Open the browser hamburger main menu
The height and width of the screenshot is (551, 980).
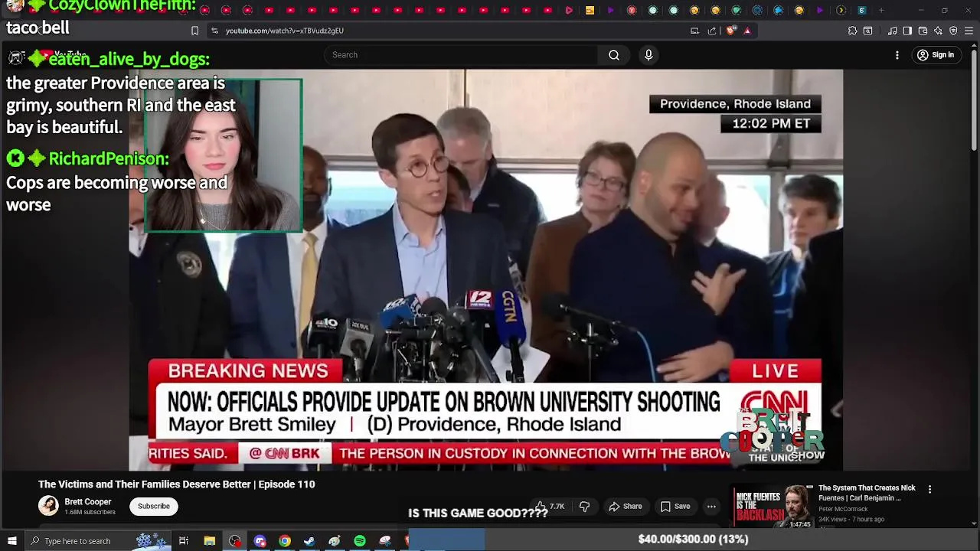pos(969,31)
